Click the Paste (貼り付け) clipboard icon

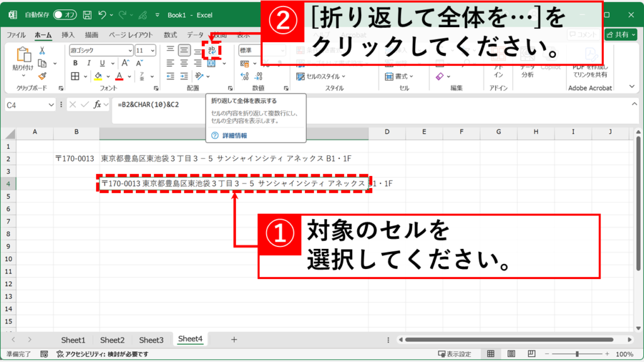23,55
